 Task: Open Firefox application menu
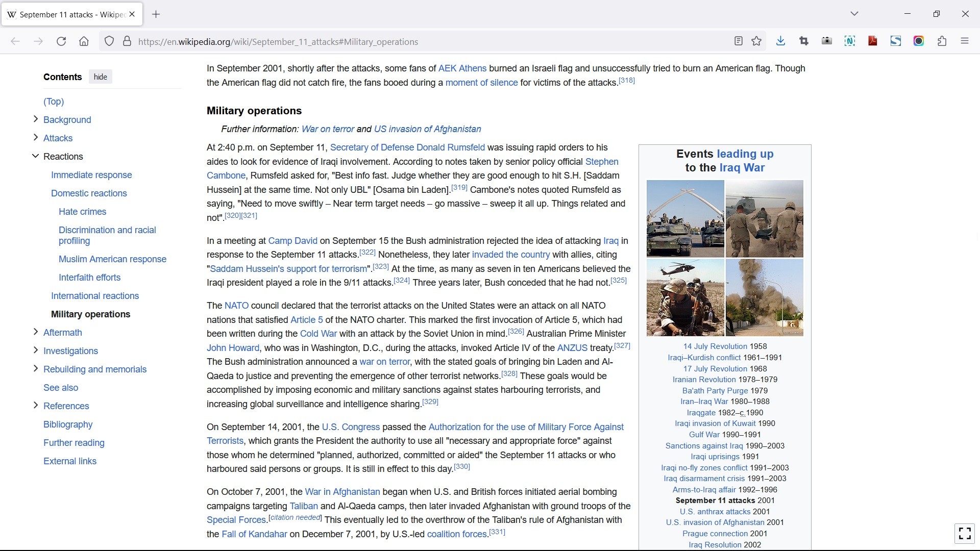coord(964,41)
